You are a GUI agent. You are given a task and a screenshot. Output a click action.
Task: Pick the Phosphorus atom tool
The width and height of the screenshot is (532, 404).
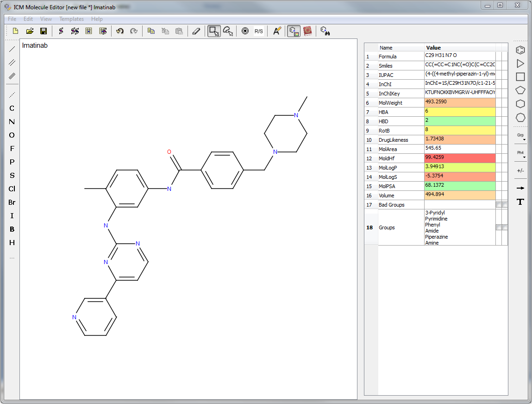[x=12, y=162]
